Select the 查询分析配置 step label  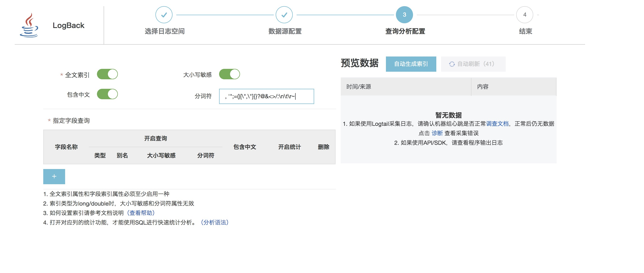tap(405, 31)
